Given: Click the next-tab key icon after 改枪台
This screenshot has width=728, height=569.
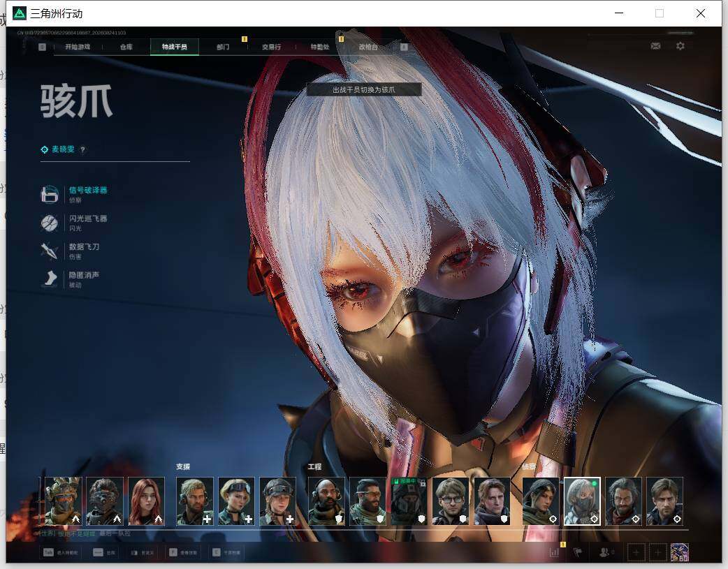Looking at the screenshot, I should coord(404,47).
